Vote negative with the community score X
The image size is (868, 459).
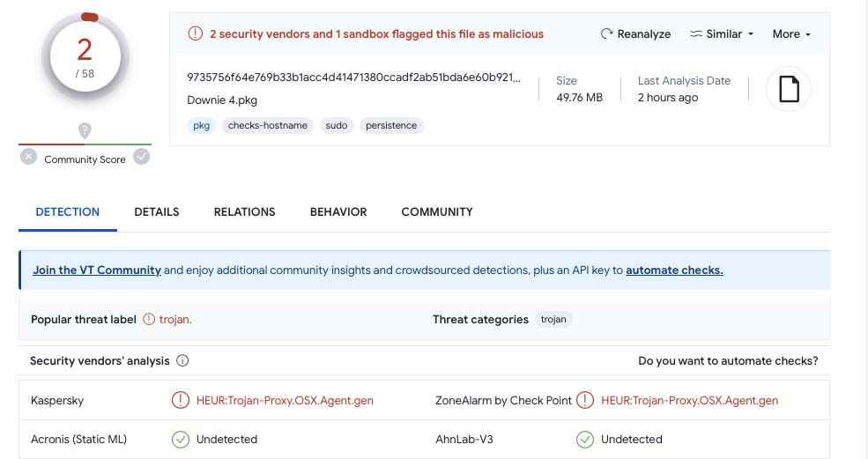(28, 158)
